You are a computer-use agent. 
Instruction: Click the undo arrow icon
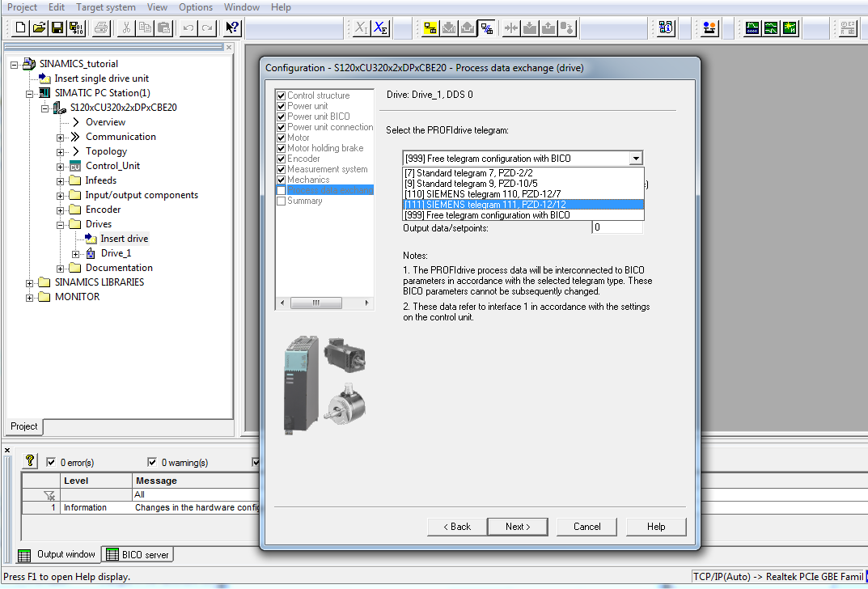pos(188,28)
